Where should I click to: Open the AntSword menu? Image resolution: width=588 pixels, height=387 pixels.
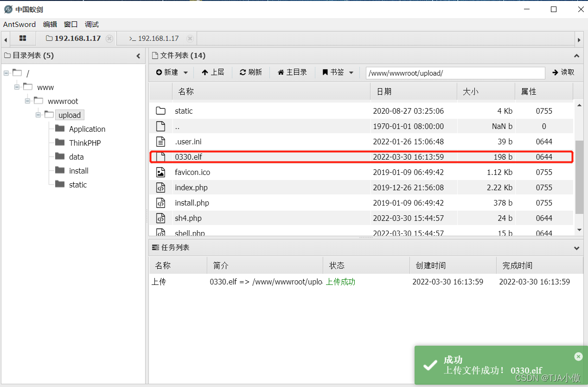point(19,25)
